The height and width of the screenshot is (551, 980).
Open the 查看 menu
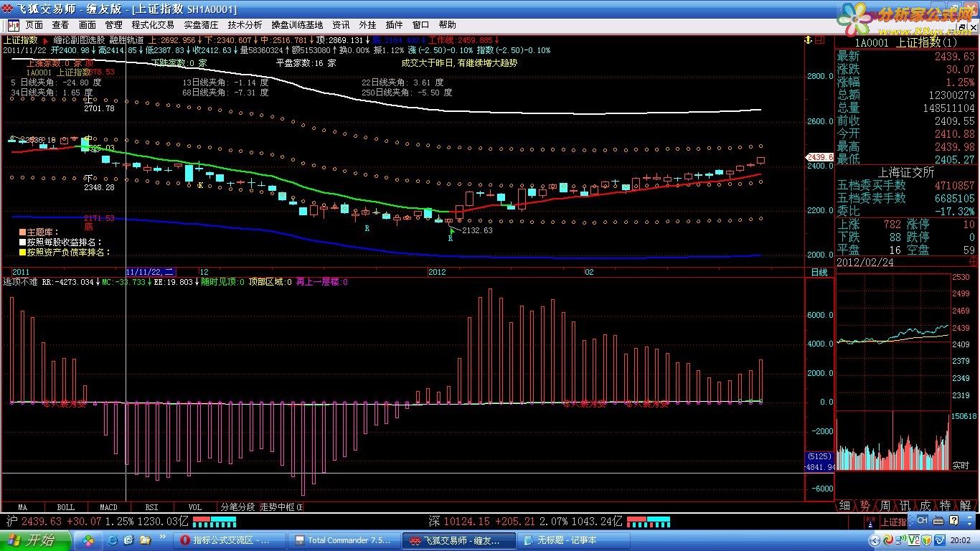click(x=60, y=24)
